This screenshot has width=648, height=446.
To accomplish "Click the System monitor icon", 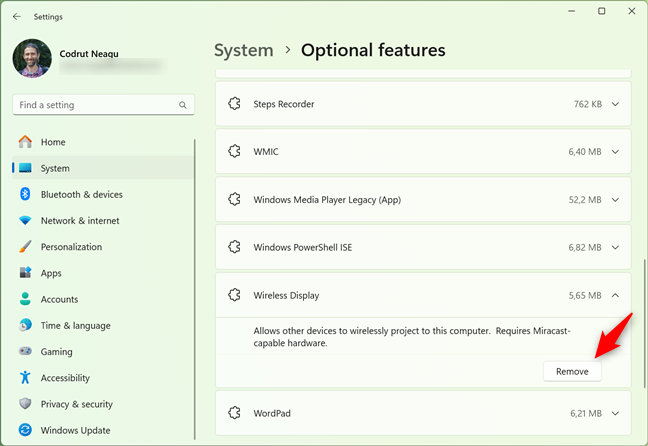I will point(25,168).
